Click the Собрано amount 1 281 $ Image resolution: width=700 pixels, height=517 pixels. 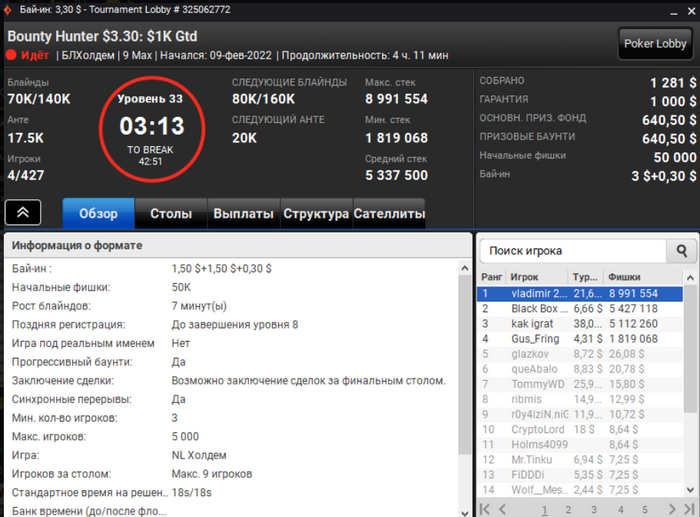[673, 83]
